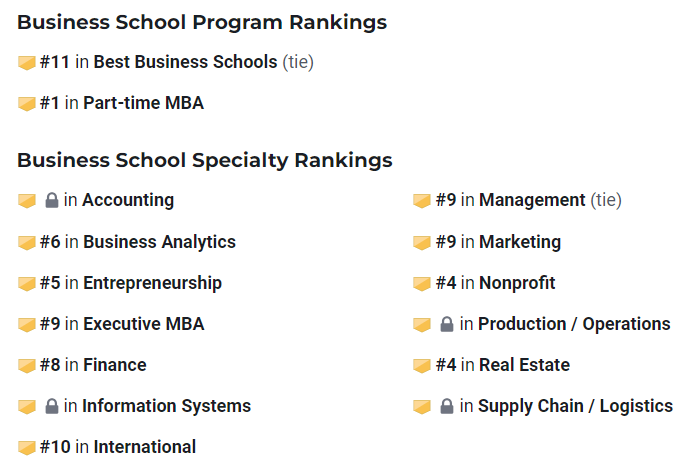
Task: Open the International ranking link
Action: tap(144, 447)
